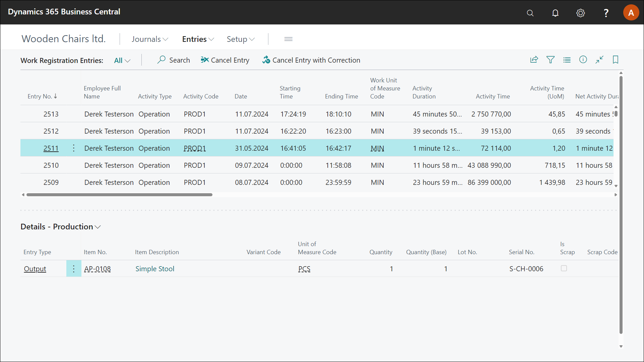Click the Activity Duration column header
The image size is (644, 362).
coord(424,92)
